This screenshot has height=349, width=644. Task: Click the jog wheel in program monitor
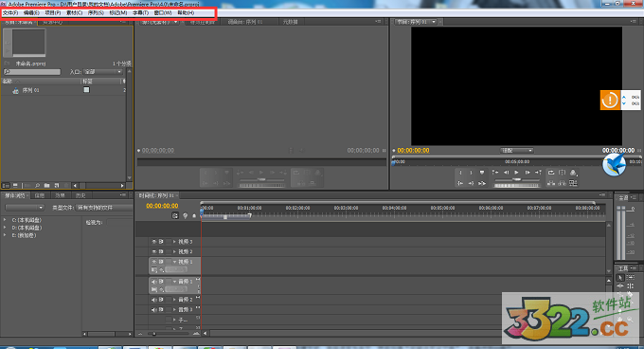coord(517,185)
